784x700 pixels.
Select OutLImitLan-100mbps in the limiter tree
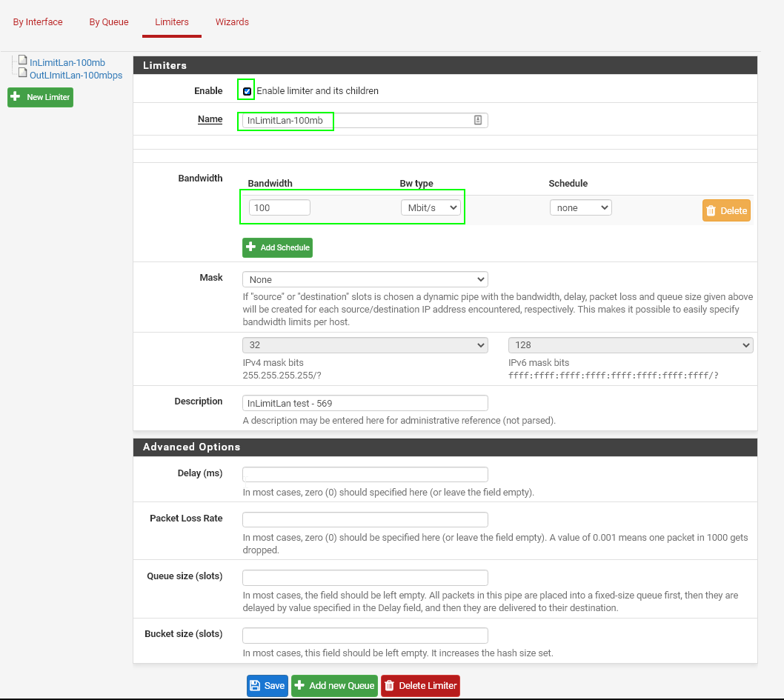76,75
